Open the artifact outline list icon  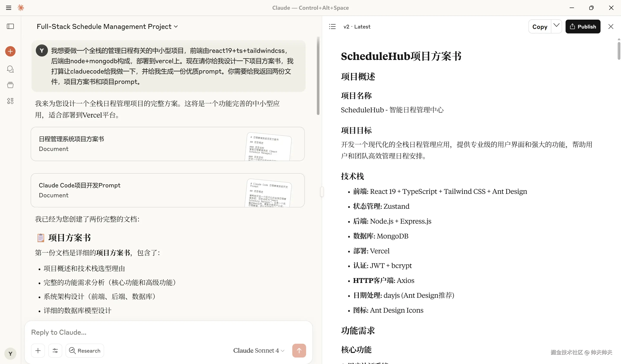(x=332, y=27)
